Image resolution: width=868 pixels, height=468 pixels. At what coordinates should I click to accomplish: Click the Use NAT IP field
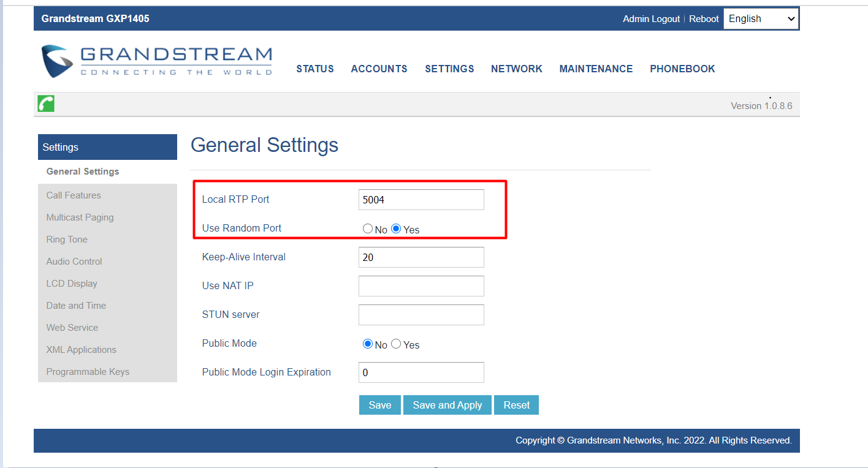pos(421,286)
